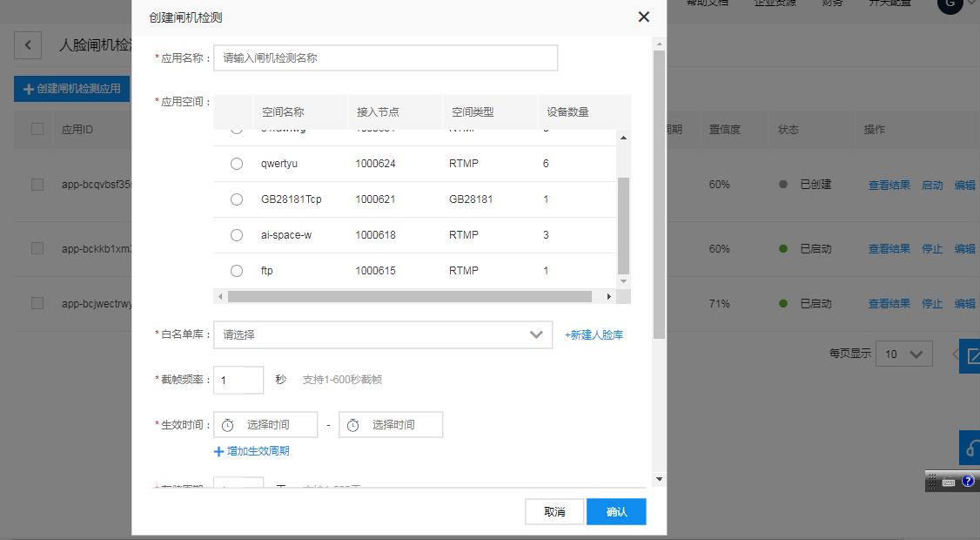Select the GB28181Tcp space radio button
Screen dimensions: 980x540
(x=236, y=199)
